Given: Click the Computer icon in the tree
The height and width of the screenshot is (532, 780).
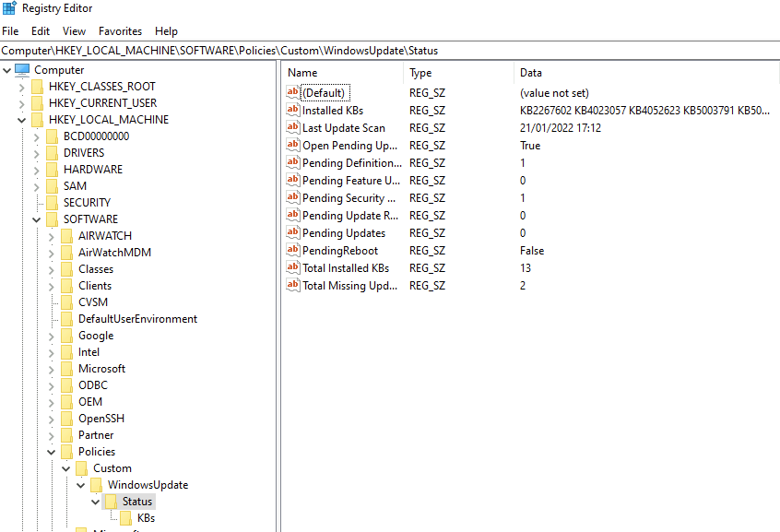Looking at the screenshot, I should [22, 70].
